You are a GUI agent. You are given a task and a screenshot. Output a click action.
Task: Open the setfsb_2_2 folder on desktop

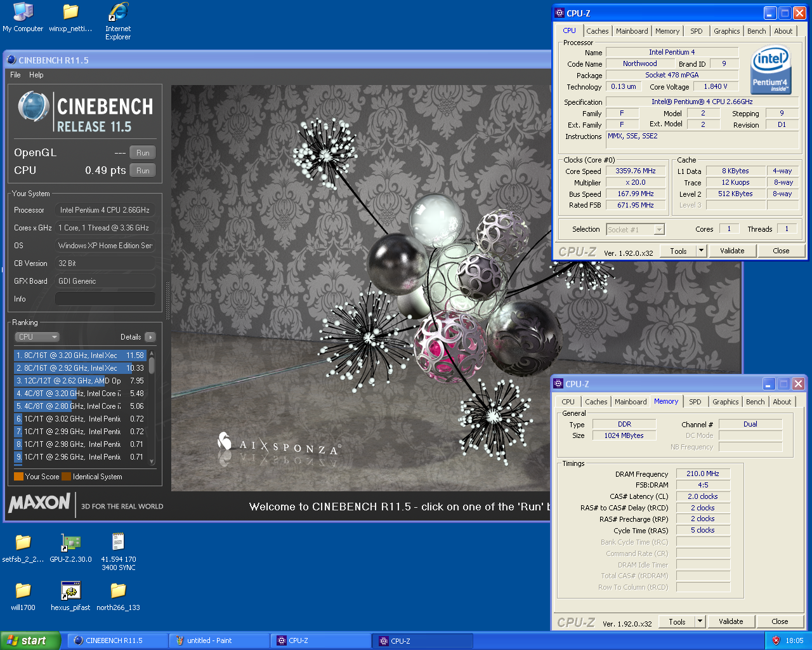[x=23, y=548]
